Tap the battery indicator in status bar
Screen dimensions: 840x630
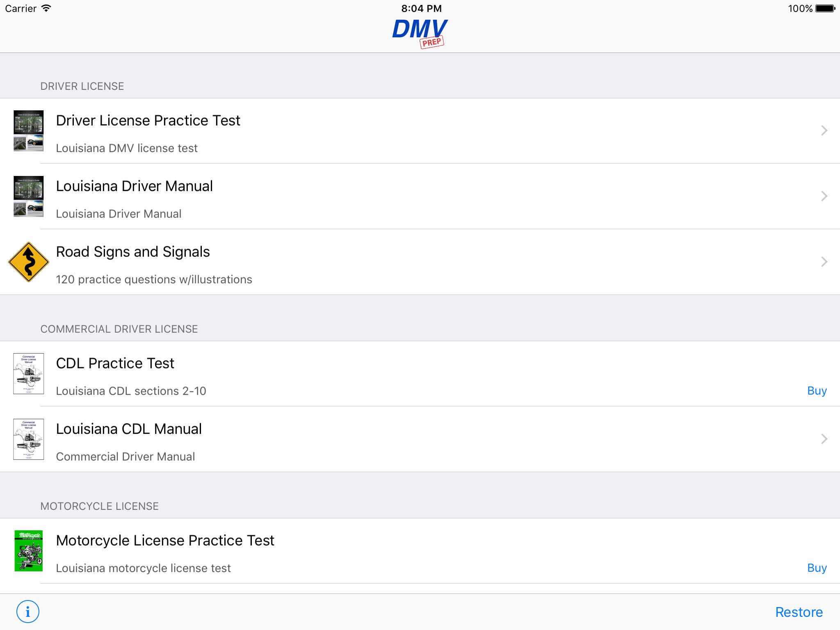pos(825,9)
